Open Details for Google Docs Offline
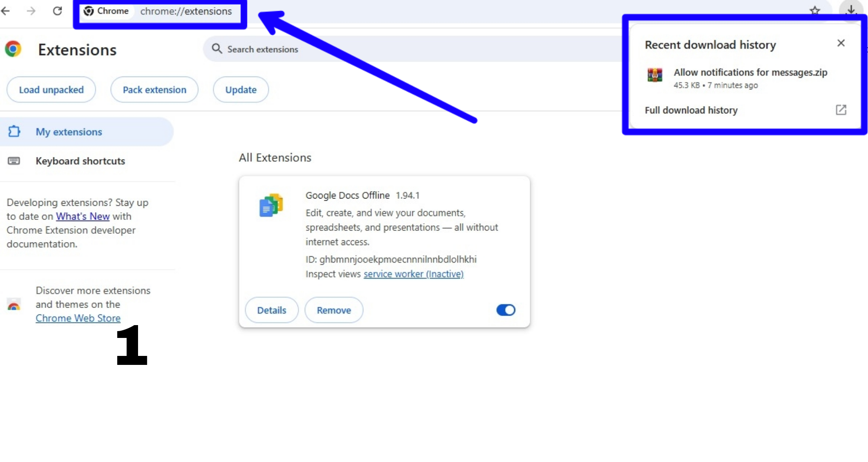Image resolution: width=868 pixels, height=462 pixels. pyautogui.click(x=272, y=310)
